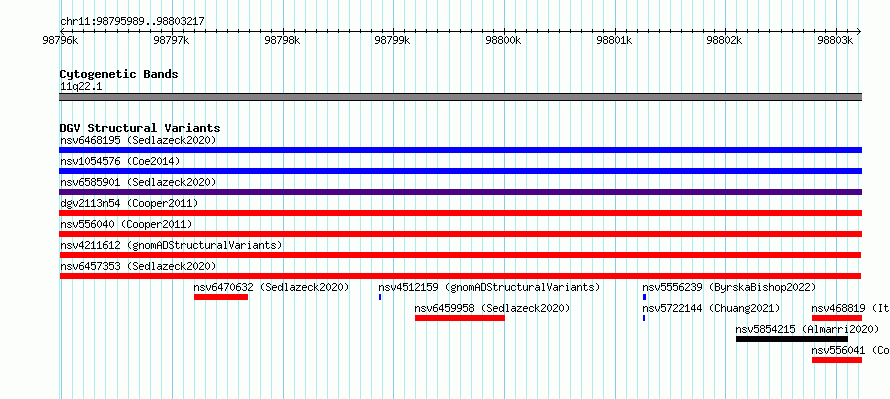The image size is (890, 399).
Task: Open dgv2113n54 (Cooper2011) variant label
Action: tap(129, 203)
